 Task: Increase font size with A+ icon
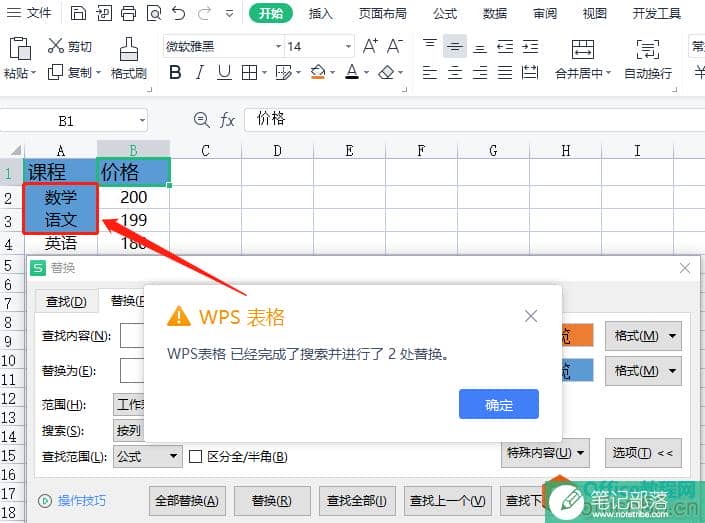pos(370,46)
